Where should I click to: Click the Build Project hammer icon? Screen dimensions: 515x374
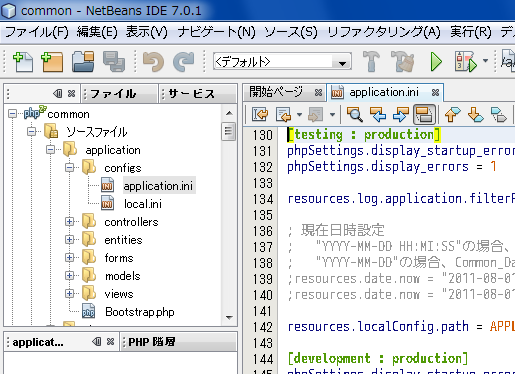[x=371, y=61]
